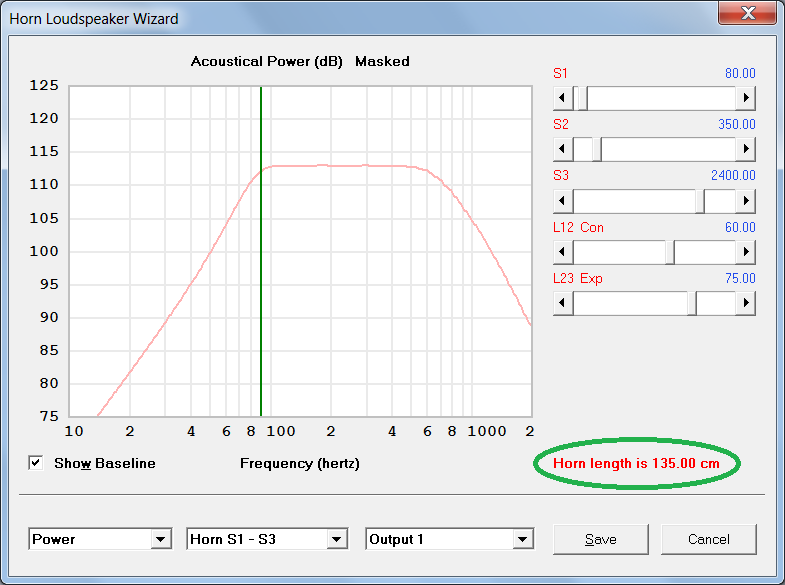Click the L23 Exp slider thumb
This screenshot has width=785, height=585.
[x=692, y=303]
